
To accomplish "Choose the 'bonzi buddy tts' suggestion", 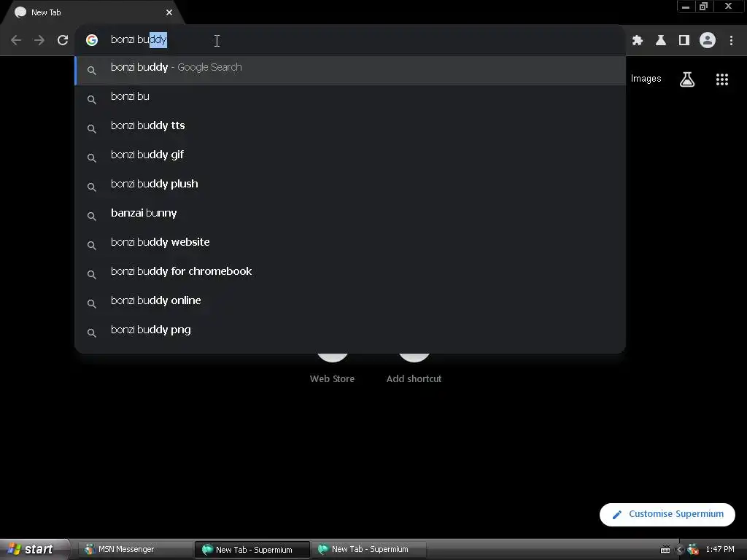I will [x=350, y=128].
